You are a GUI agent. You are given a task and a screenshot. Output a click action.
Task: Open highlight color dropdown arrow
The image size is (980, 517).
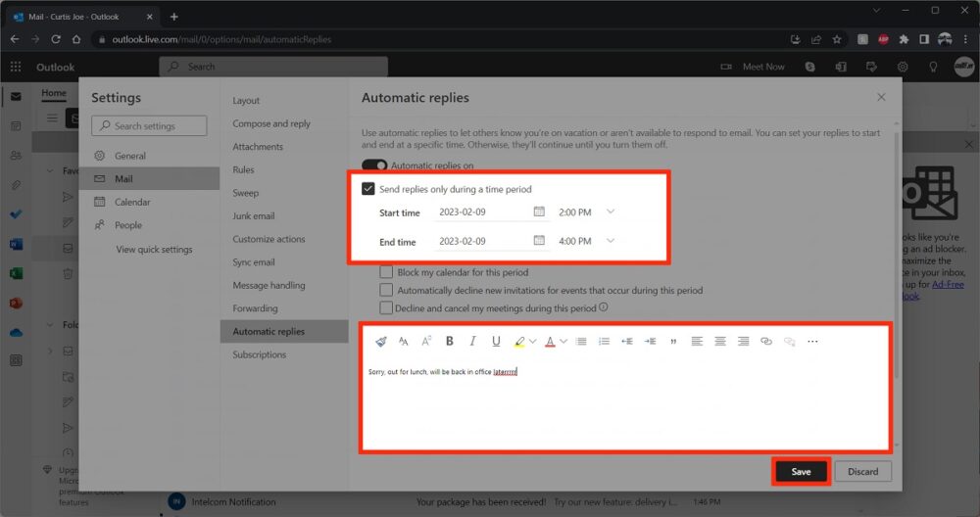(x=532, y=342)
